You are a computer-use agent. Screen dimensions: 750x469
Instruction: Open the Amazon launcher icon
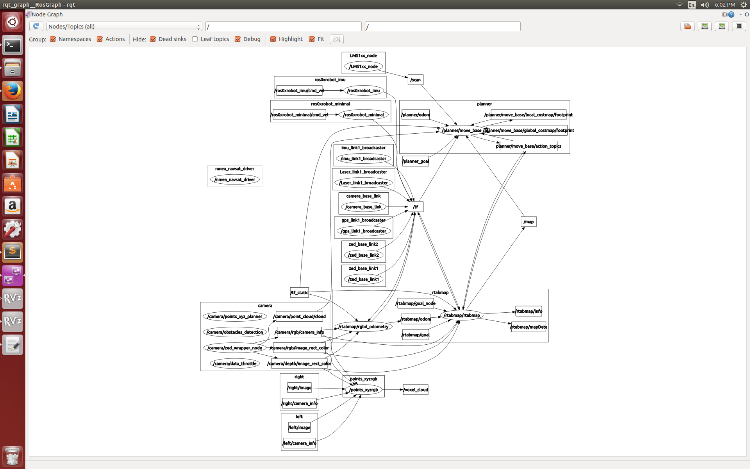point(13,206)
